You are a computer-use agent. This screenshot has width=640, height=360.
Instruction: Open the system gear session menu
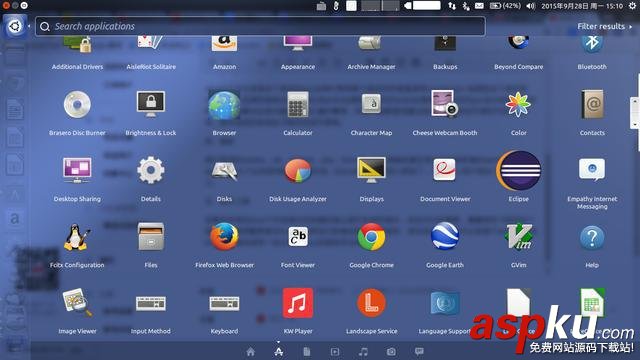click(632, 6)
